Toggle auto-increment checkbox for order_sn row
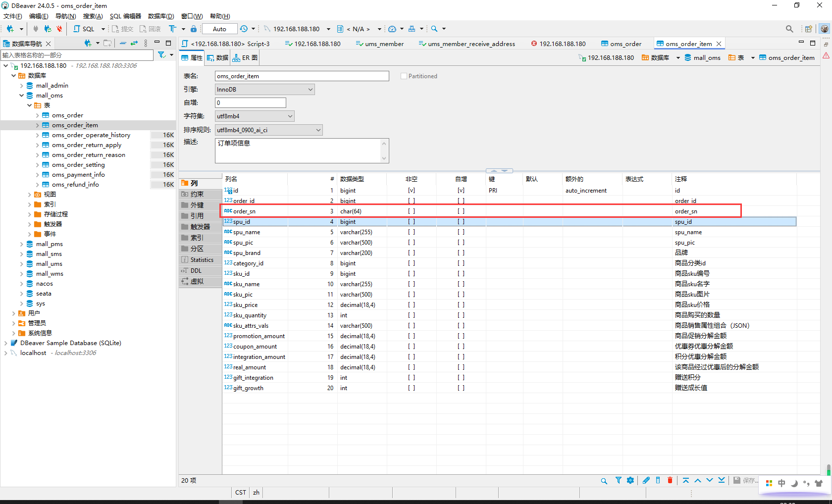This screenshot has width=832, height=504. click(x=461, y=211)
